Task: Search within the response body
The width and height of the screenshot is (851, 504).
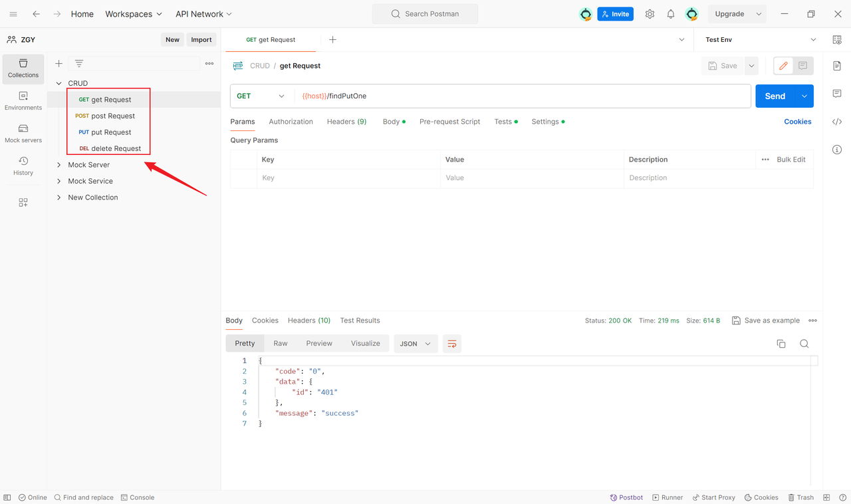Action: pyautogui.click(x=804, y=344)
